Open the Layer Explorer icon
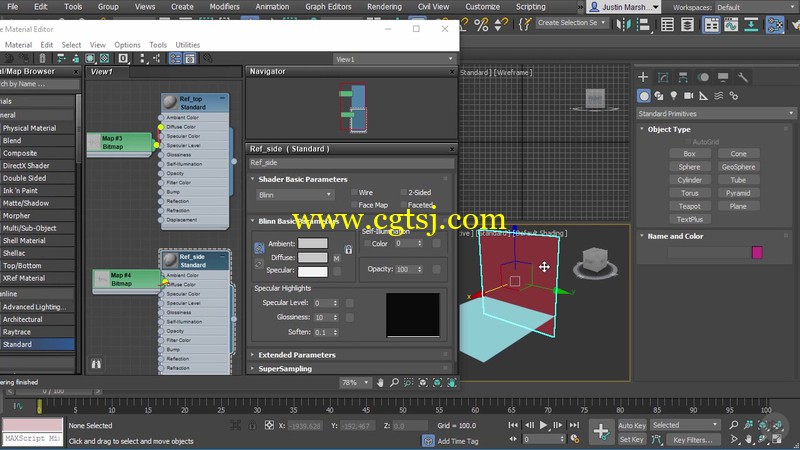800x450 pixels. coord(687,24)
